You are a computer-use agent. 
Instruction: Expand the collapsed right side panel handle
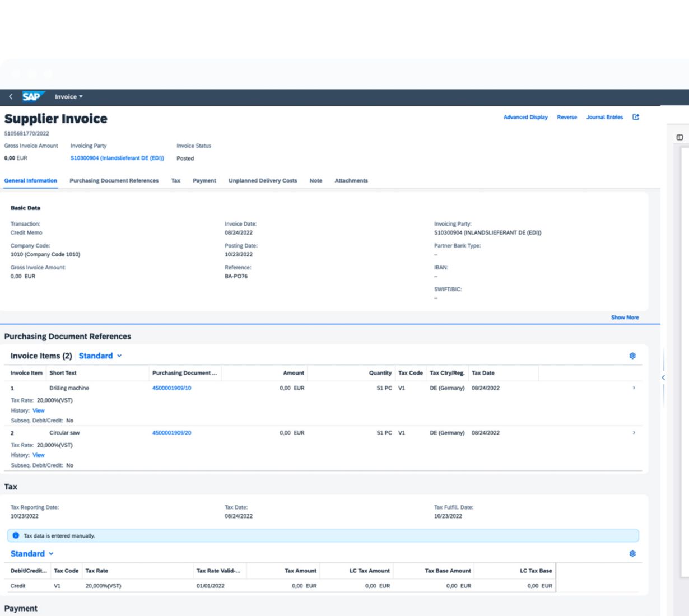663,378
